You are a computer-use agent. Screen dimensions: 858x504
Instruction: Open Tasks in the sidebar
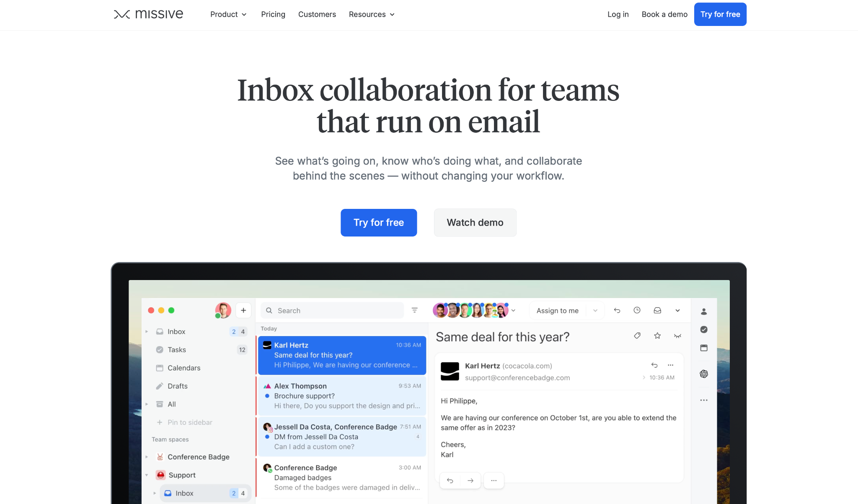click(x=176, y=350)
